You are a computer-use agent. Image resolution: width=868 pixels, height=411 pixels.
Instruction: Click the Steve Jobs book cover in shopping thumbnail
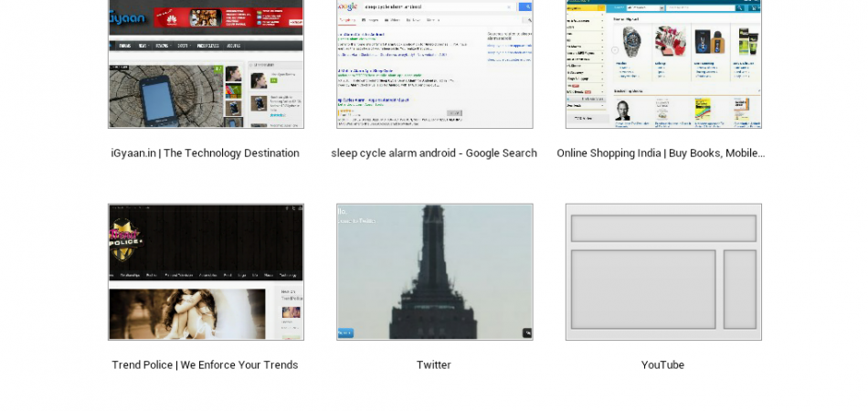click(623, 111)
